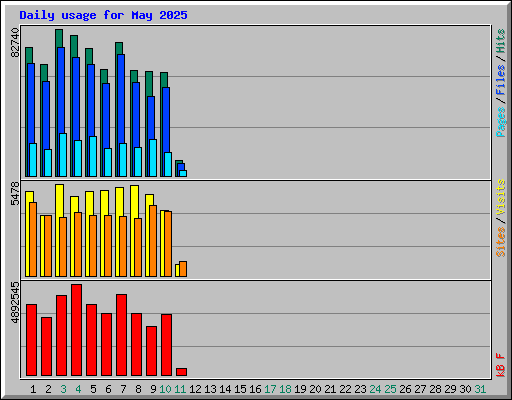
Task: Click green day 25 axis label
Action: point(390,389)
